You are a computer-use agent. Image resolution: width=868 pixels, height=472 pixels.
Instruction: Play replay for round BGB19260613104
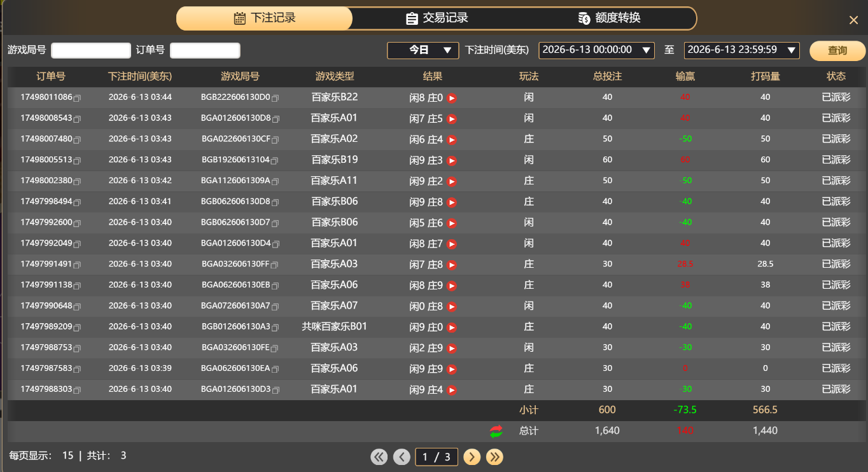tap(452, 161)
